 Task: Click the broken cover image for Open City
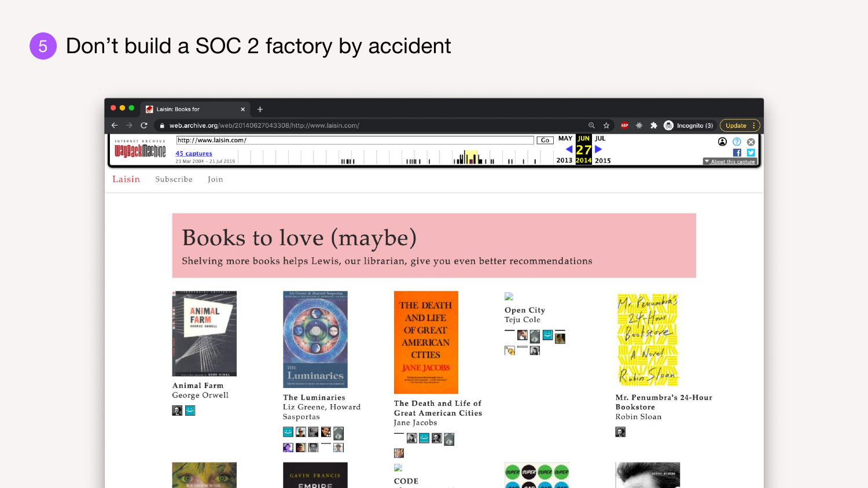509,297
